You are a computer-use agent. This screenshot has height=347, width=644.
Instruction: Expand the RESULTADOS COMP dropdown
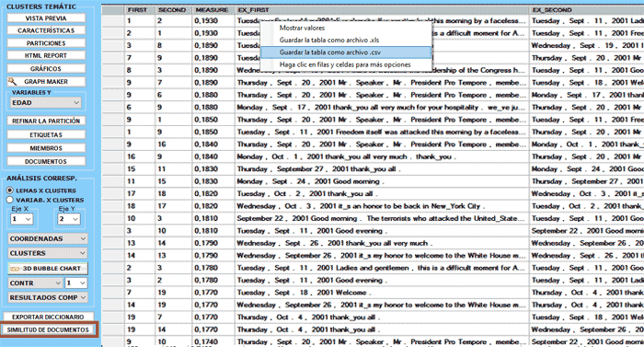(x=48, y=297)
